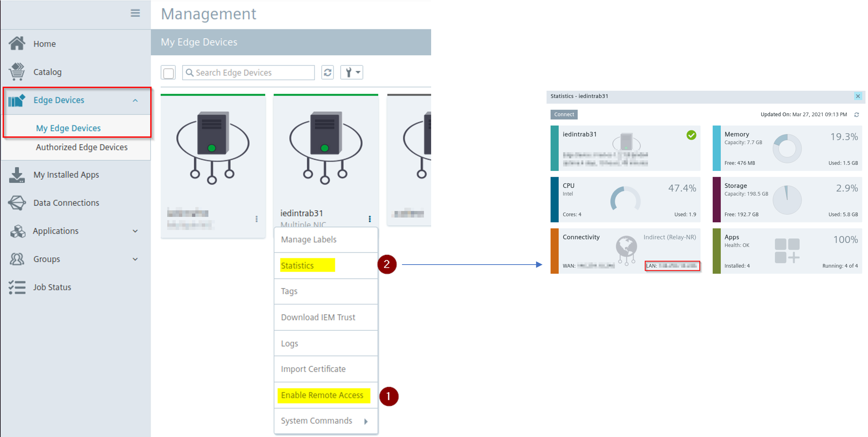Open the three-dot menu on iedintrab31 card
The width and height of the screenshot is (868, 437).
point(370,219)
